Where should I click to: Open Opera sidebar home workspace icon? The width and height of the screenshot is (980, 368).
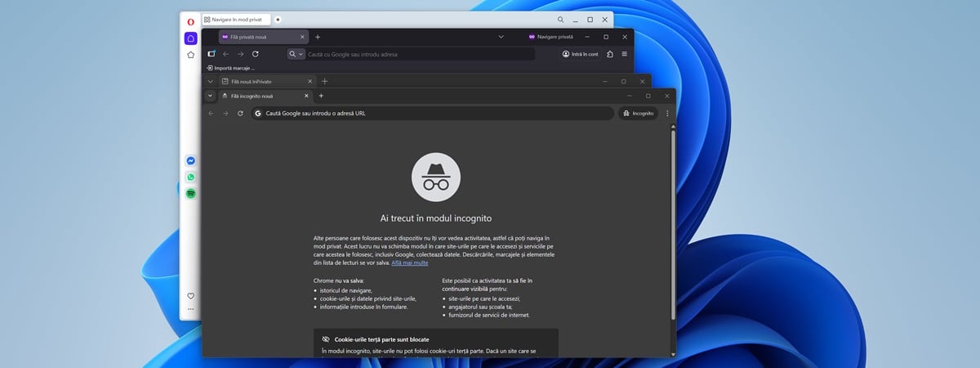click(190, 38)
